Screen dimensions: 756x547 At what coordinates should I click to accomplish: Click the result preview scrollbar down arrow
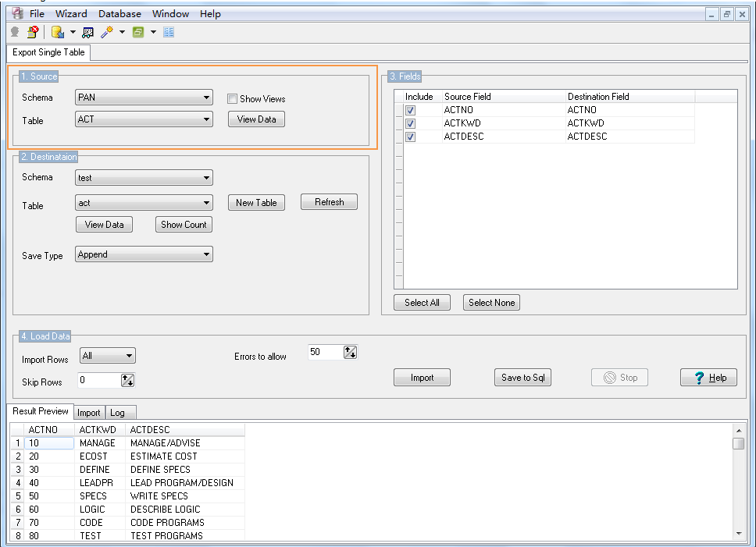[x=738, y=534]
